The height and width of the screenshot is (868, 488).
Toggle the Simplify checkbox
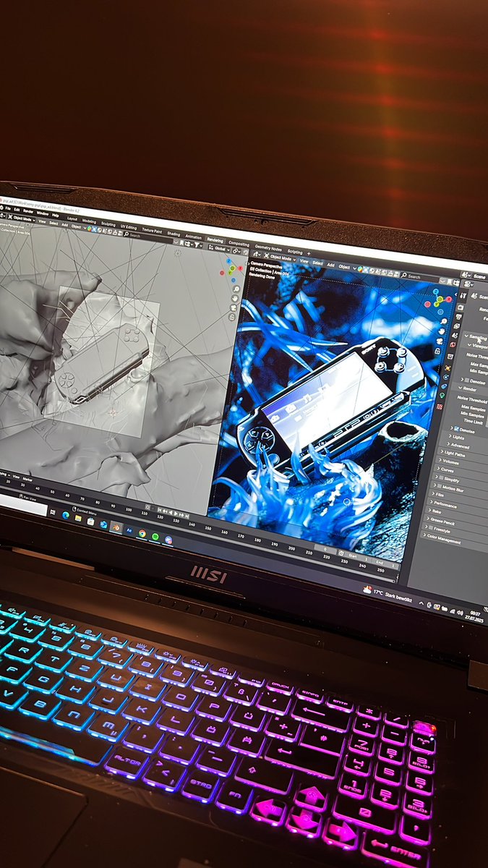(x=441, y=478)
